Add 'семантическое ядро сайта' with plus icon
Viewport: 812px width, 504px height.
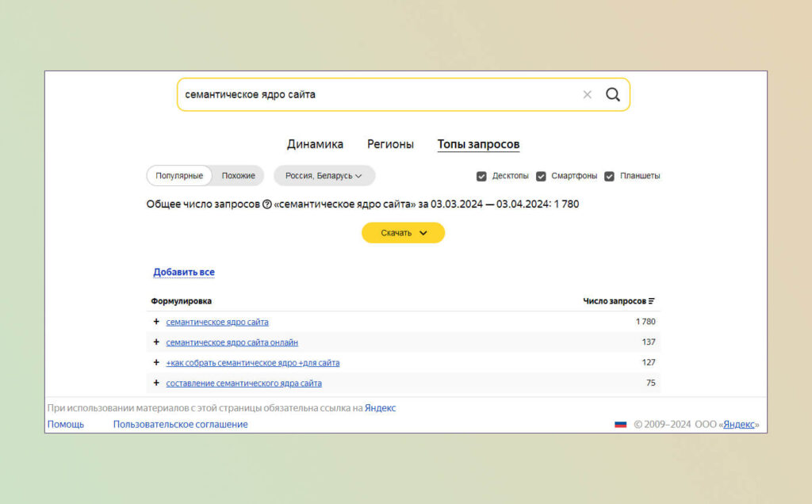tap(156, 322)
